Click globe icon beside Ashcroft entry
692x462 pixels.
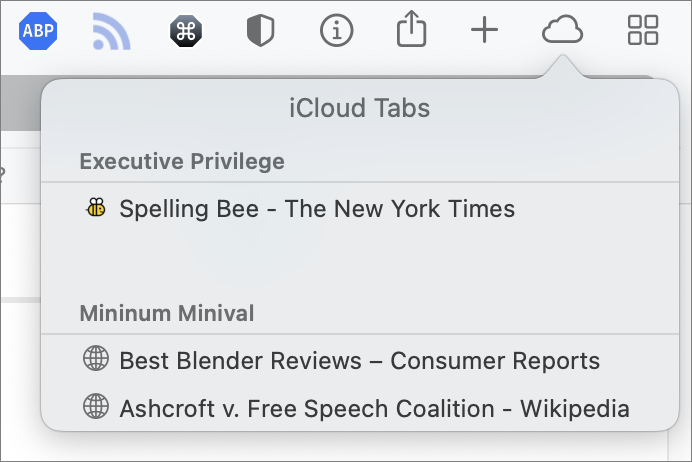[96, 406]
